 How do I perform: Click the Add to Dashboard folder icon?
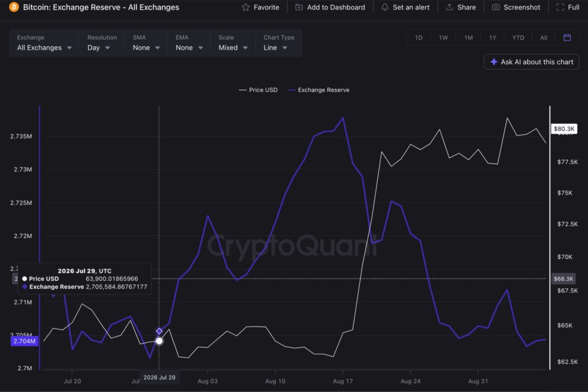tap(299, 7)
